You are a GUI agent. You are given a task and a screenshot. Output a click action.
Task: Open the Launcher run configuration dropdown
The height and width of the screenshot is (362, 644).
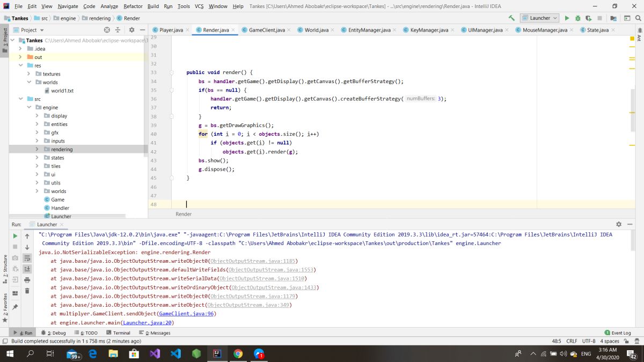(x=539, y=18)
